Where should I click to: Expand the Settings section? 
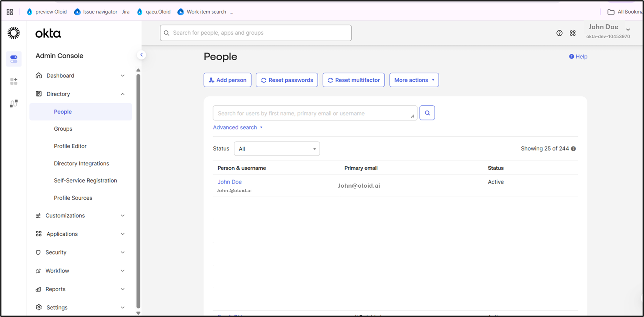click(x=81, y=307)
